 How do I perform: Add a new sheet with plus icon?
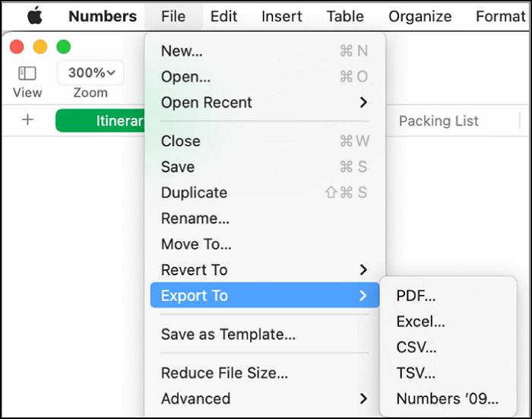pyautogui.click(x=28, y=120)
